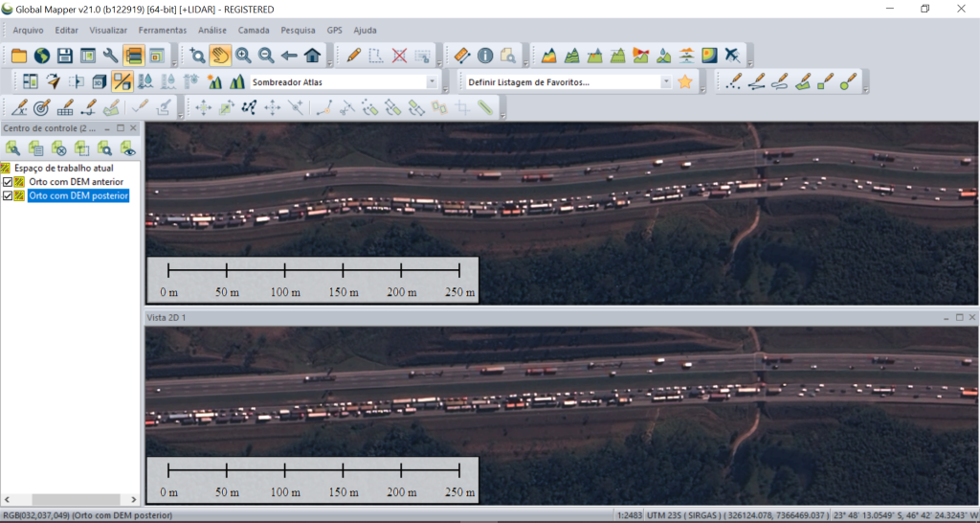Click the Ajuda menu
980x523 pixels.
click(x=365, y=31)
